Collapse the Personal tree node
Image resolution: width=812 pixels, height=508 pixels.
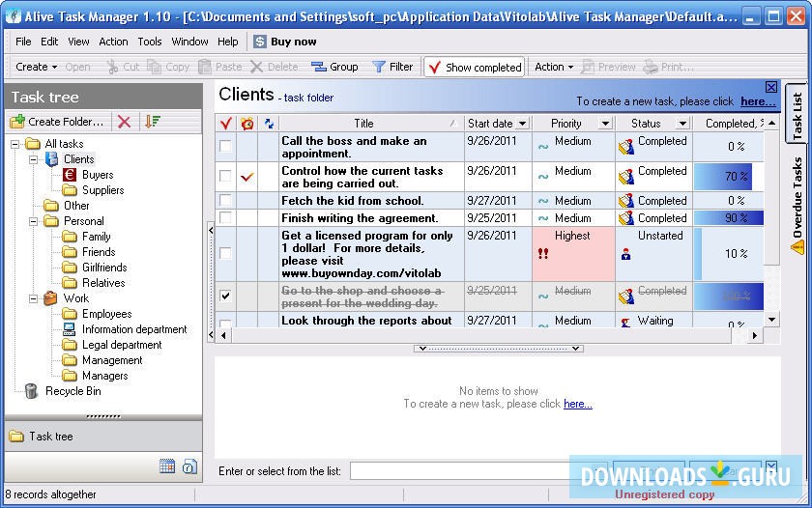(34, 221)
